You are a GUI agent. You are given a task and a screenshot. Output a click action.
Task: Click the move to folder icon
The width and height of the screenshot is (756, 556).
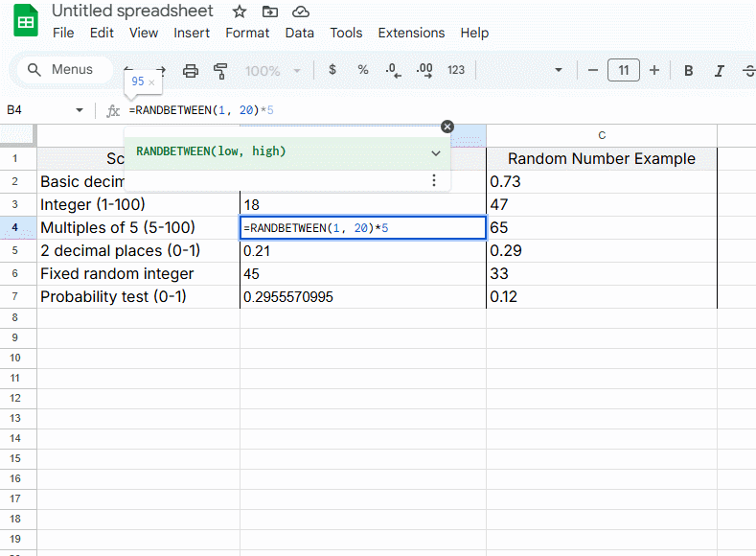click(270, 12)
